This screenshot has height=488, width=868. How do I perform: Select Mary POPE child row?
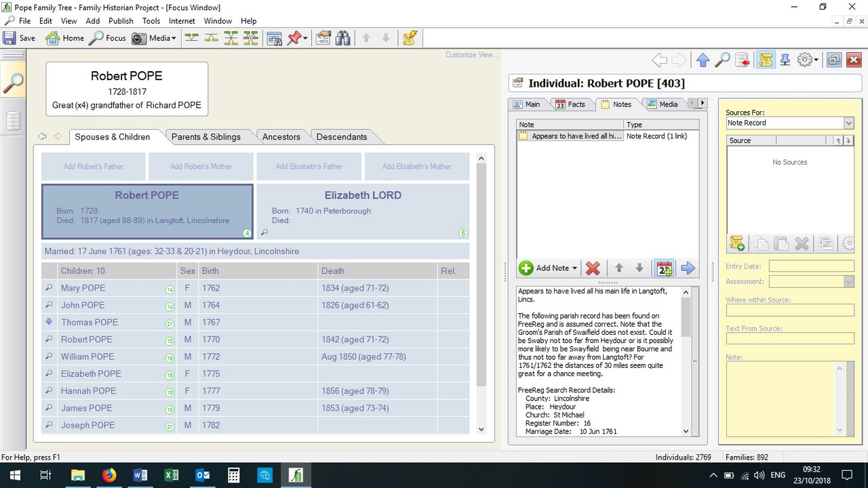coord(255,288)
